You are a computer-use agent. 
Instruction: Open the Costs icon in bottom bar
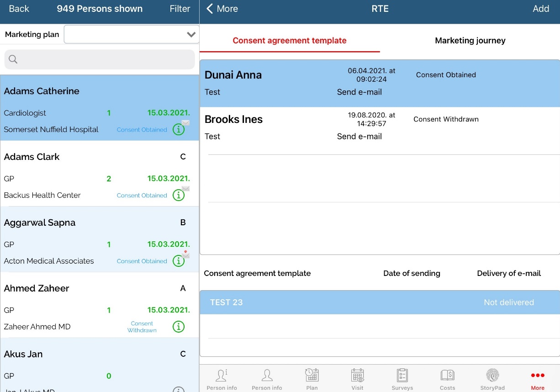click(x=447, y=376)
